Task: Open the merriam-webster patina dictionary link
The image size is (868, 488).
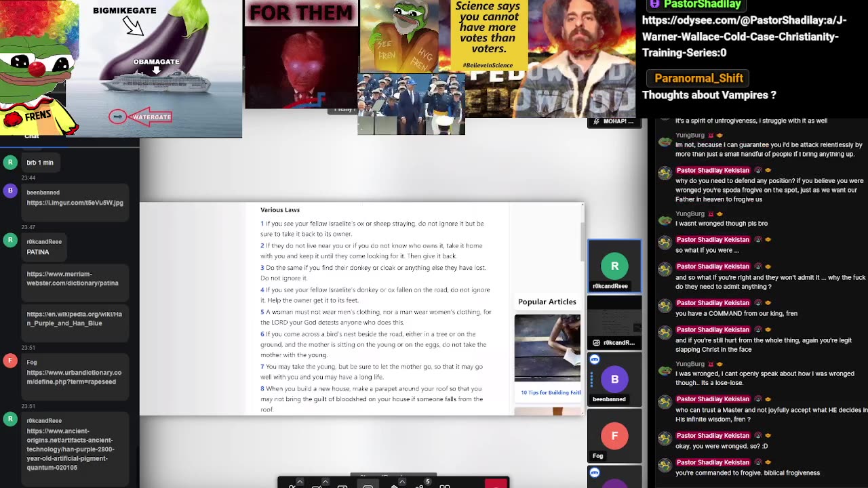Action: (x=73, y=279)
